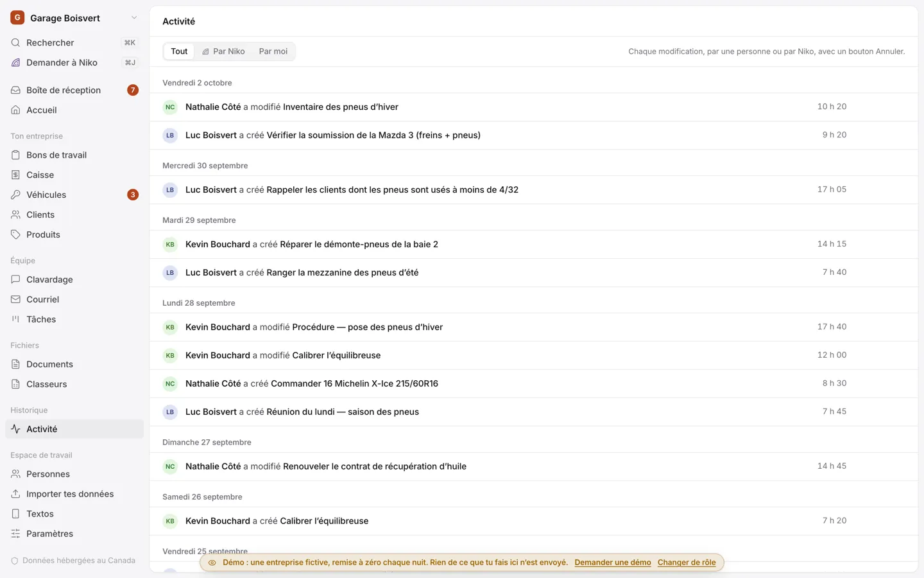The image size is (924, 578).
Task: Click the Véhicules badge showing 3
Action: 133,195
